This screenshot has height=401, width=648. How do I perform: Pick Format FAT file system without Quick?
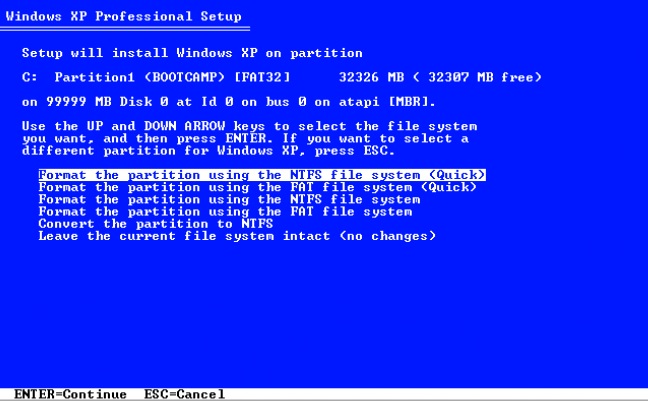pos(225,212)
